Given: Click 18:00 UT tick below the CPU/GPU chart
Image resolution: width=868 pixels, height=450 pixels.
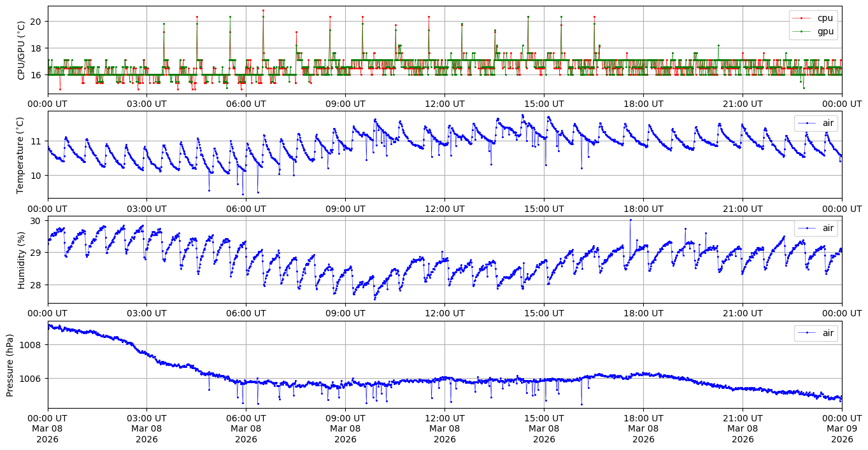Looking at the screenshot, I should pyautogui.click(x=643, y=104).
